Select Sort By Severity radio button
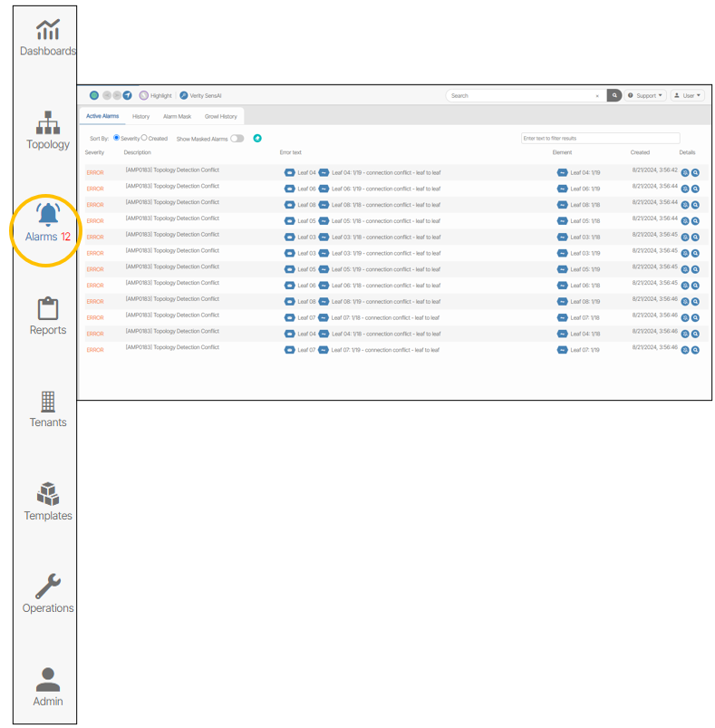 click(x=117, y=139)
